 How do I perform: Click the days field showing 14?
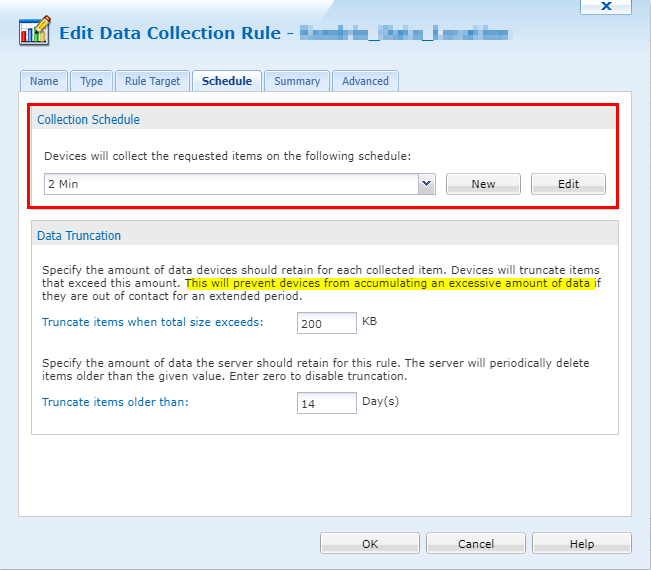coord(327,402)
